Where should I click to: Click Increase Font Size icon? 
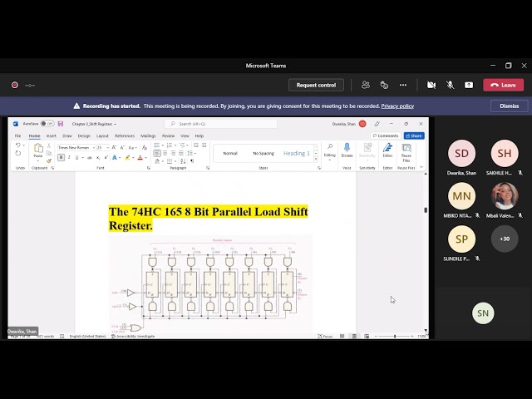click(114, 148)
